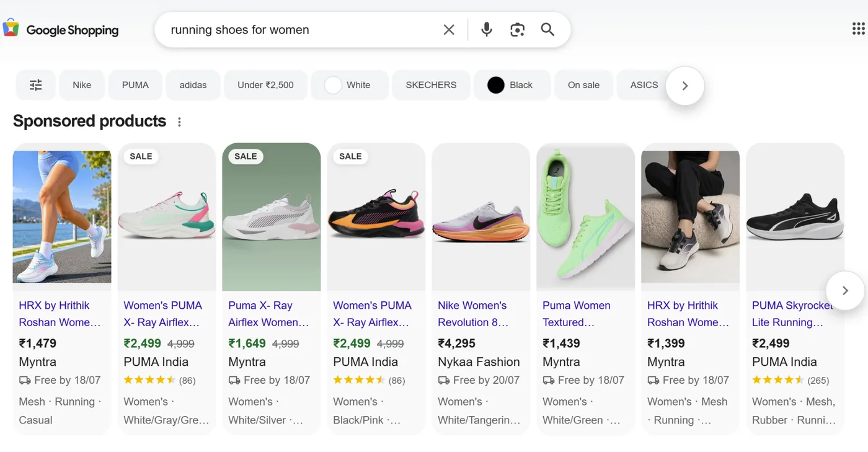Open Nike Revolution shoe image

pyautogui.click(x=481, y=217)
